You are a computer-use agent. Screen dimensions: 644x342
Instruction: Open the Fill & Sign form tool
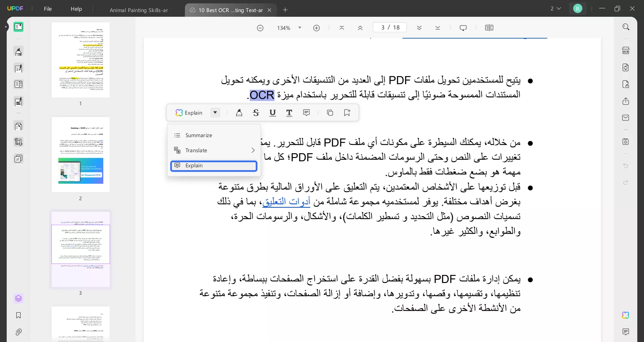point(18,102)
